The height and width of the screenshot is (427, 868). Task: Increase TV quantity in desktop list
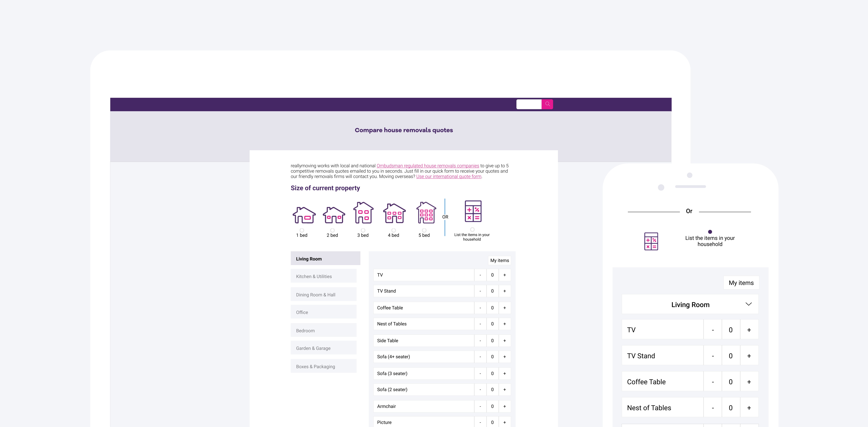pos(504,275)
